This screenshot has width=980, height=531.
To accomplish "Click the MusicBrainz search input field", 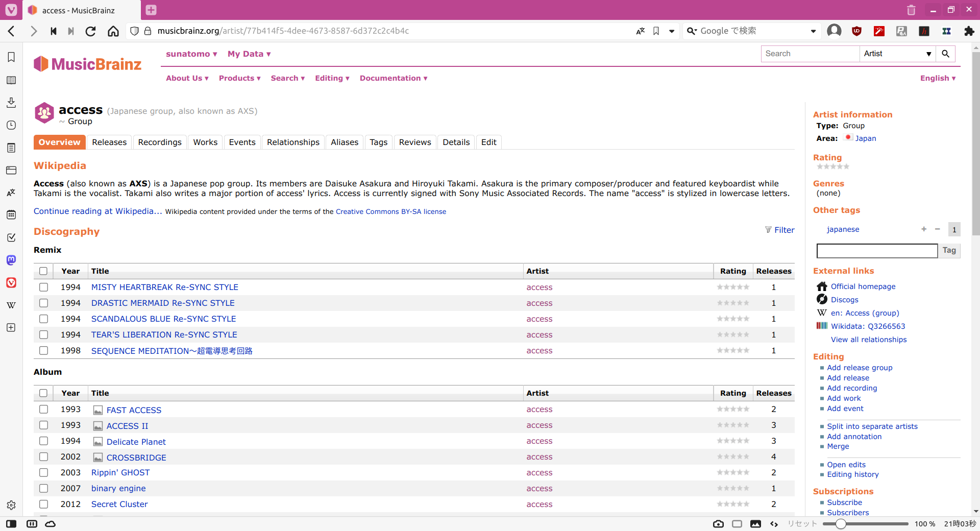I will [x=811, y=54].
